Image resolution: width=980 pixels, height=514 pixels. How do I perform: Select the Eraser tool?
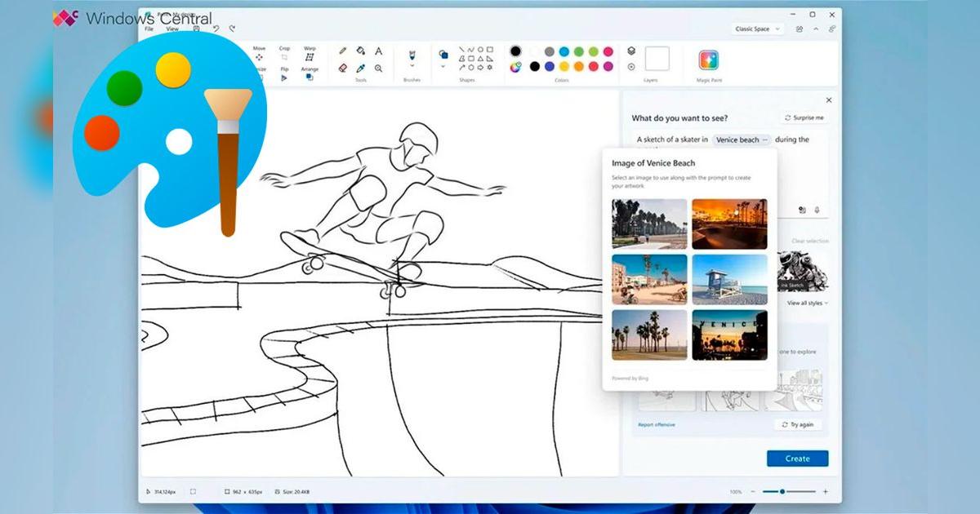pos(344,68)
